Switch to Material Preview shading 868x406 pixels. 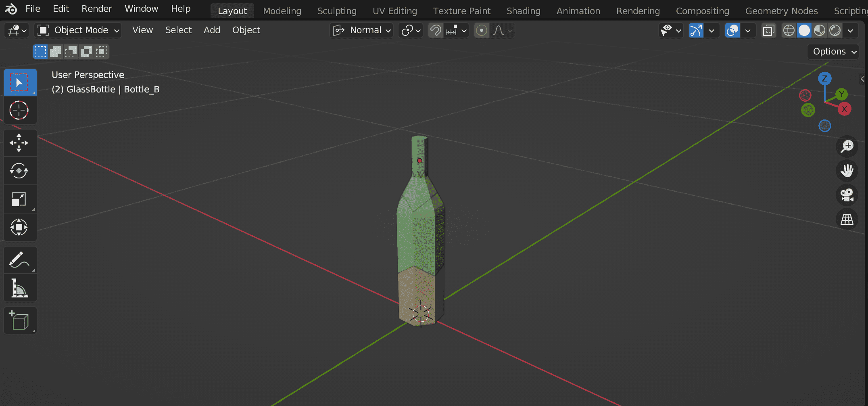820,30
